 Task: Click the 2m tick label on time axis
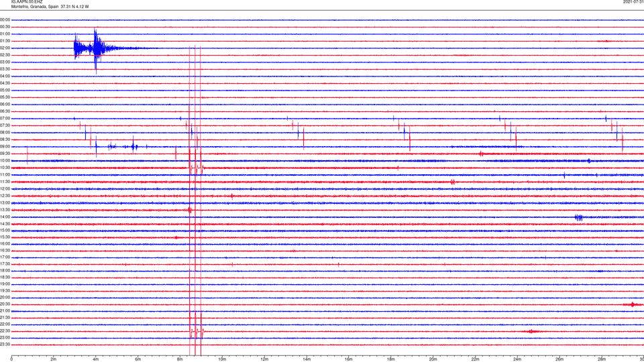(54, 359)
